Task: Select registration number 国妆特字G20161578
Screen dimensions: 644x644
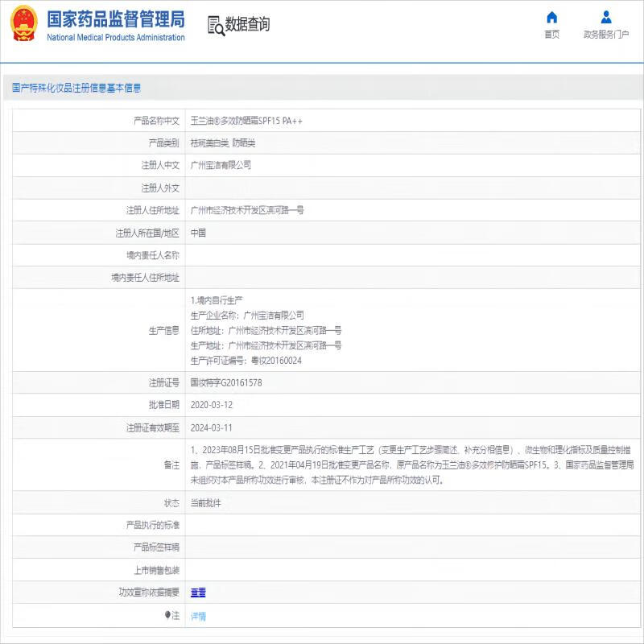Action: tap(226, 383)
